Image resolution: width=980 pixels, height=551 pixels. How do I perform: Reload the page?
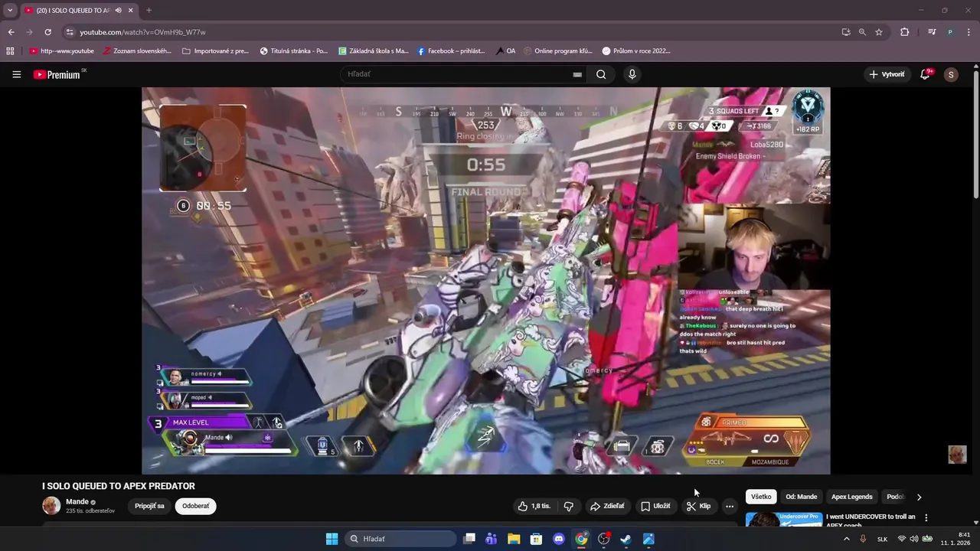pos(47,32)
